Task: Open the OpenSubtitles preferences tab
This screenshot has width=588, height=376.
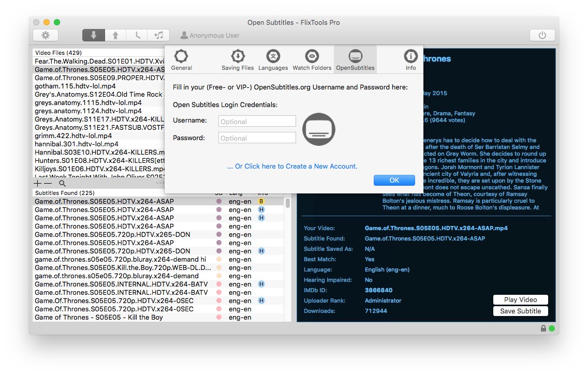Action: (355, 60)
